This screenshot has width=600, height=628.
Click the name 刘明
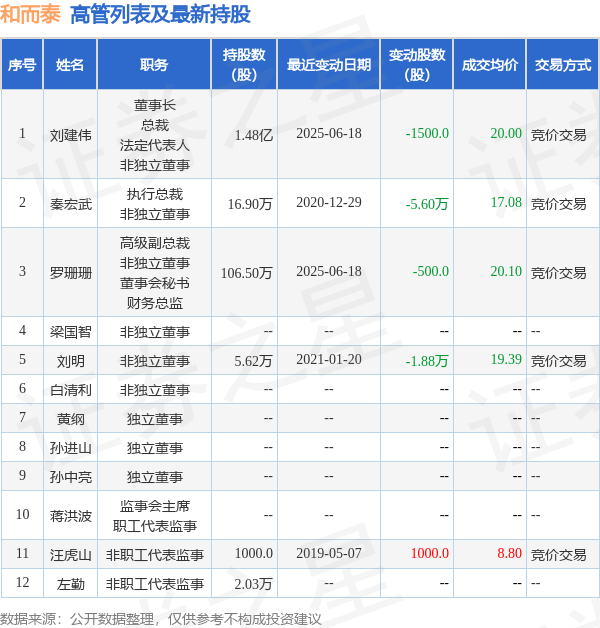click(x=70, y=361)
